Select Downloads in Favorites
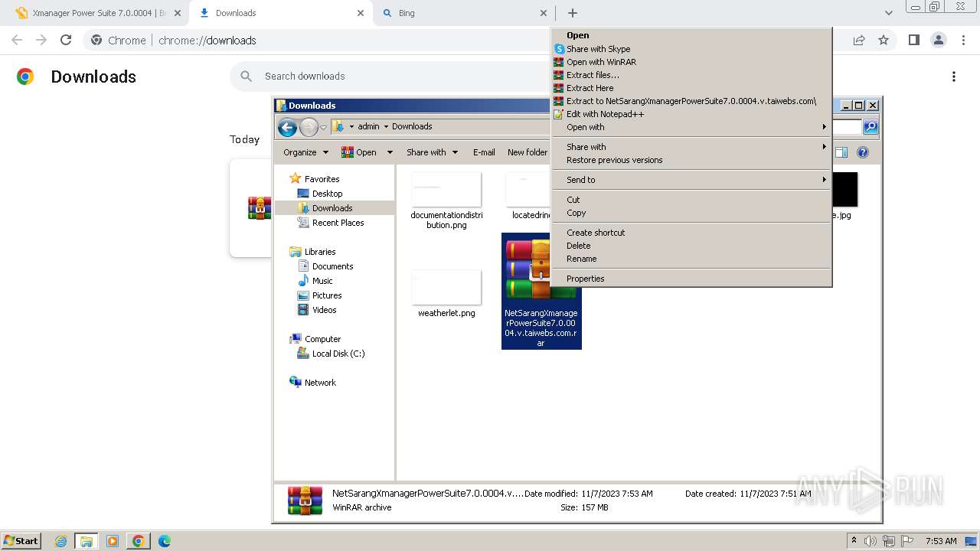 tap(332, 208)
